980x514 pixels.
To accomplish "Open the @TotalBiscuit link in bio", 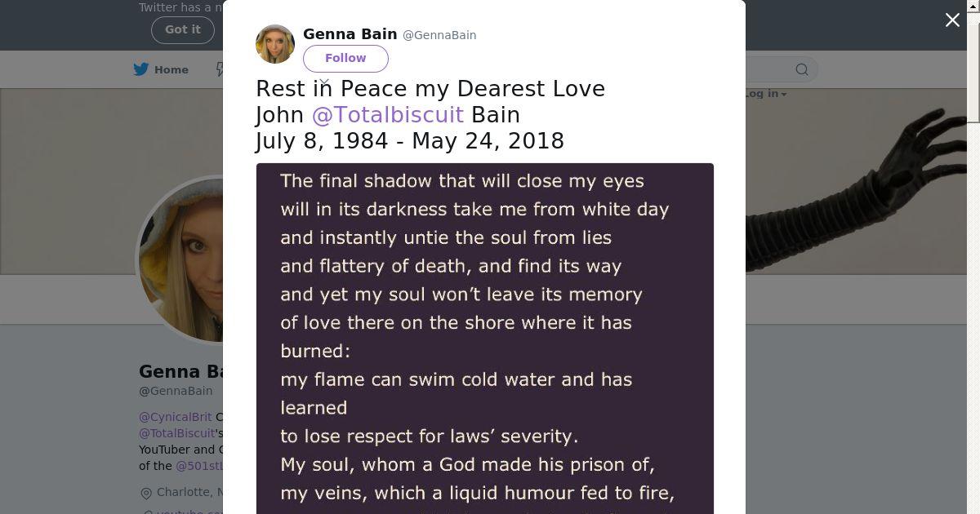I will click(176, 433).
